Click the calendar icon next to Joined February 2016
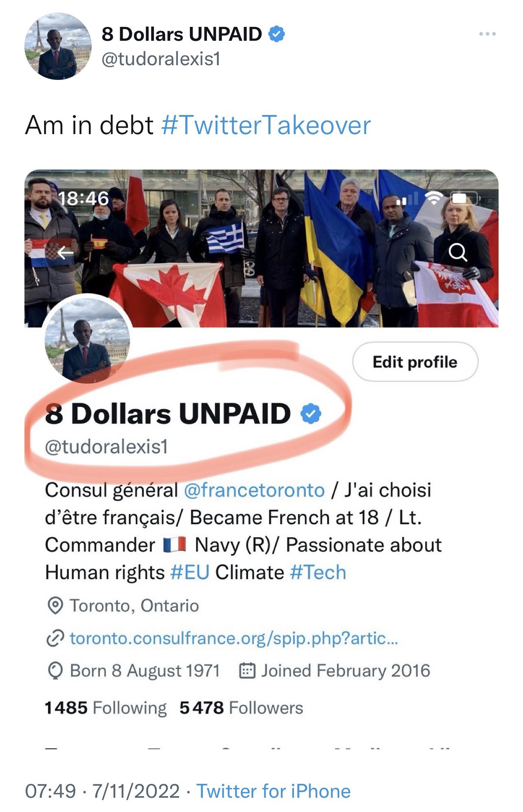 click(247, 671)
